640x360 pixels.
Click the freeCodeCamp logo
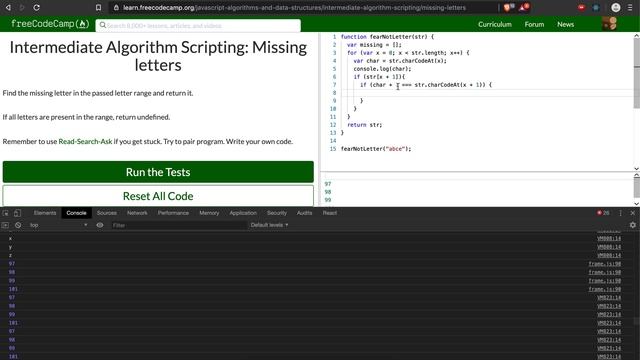point(50,24)
